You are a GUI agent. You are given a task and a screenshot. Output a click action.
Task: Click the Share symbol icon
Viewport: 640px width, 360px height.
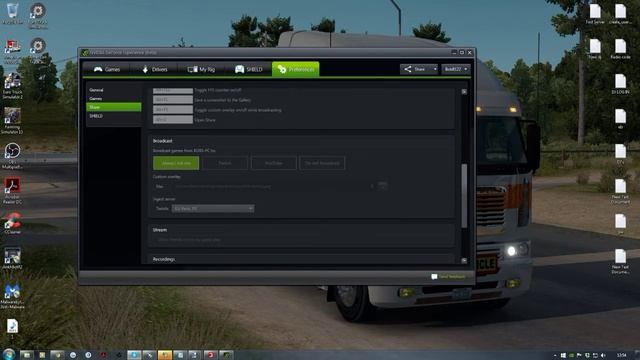click(x=407, y=69)
